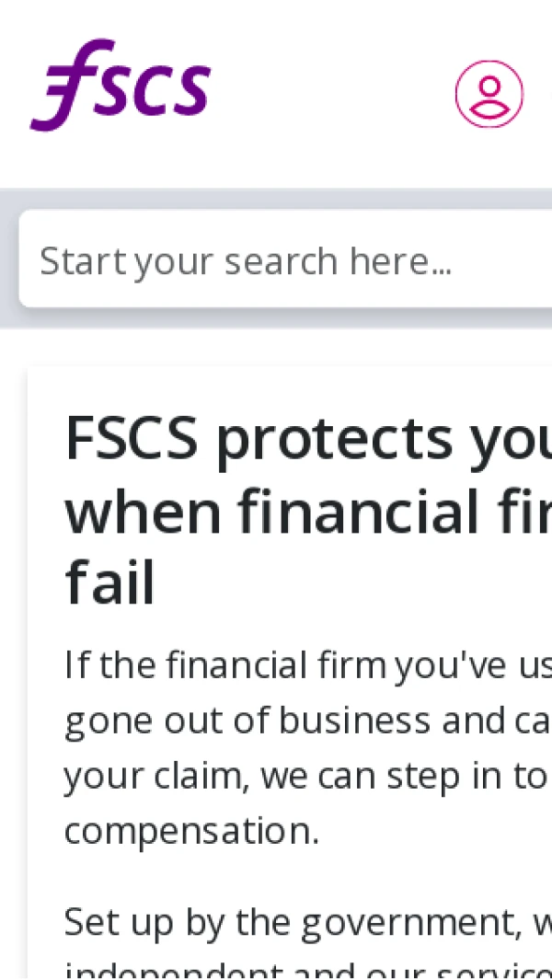Image resolution: width=552 pixels, height=980 pixels.
Task: Click the word 'compensation.'
Action: 191,830
